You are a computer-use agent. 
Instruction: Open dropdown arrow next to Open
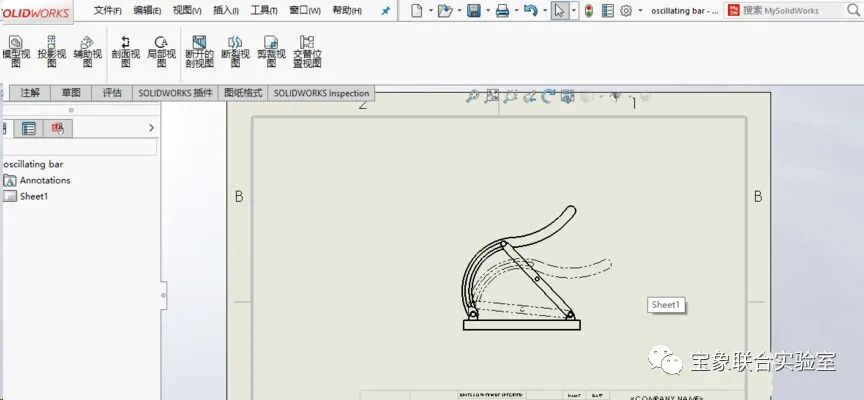coord(458,10)
